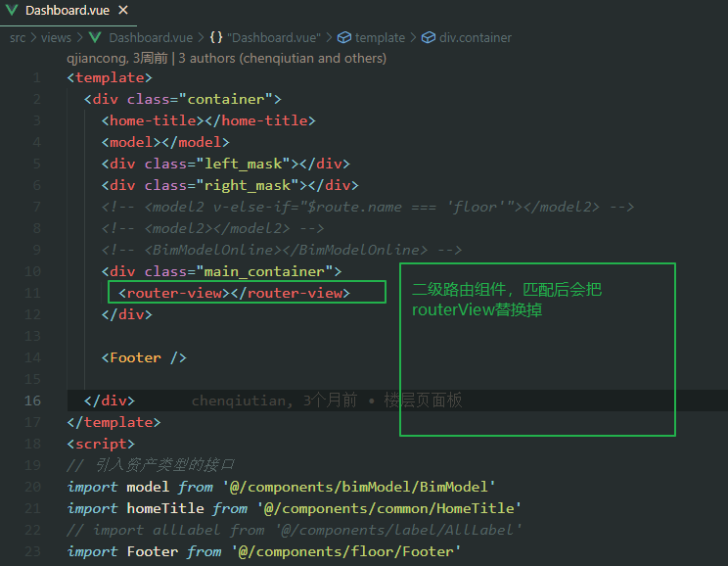Screen dimensions: 728x566
Task: Click the script tag on line 18
Action: pyautogui.click(x=101, y=444)
